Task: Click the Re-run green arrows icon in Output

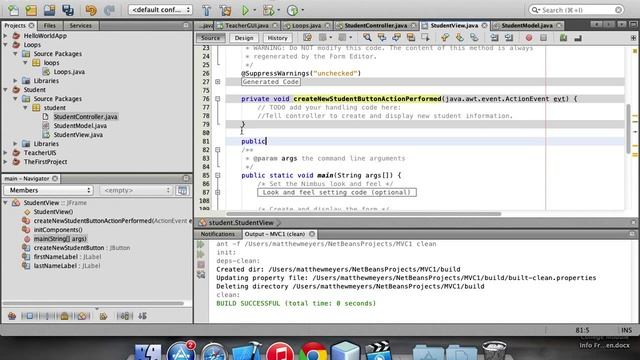Action: tap(201, 244)
